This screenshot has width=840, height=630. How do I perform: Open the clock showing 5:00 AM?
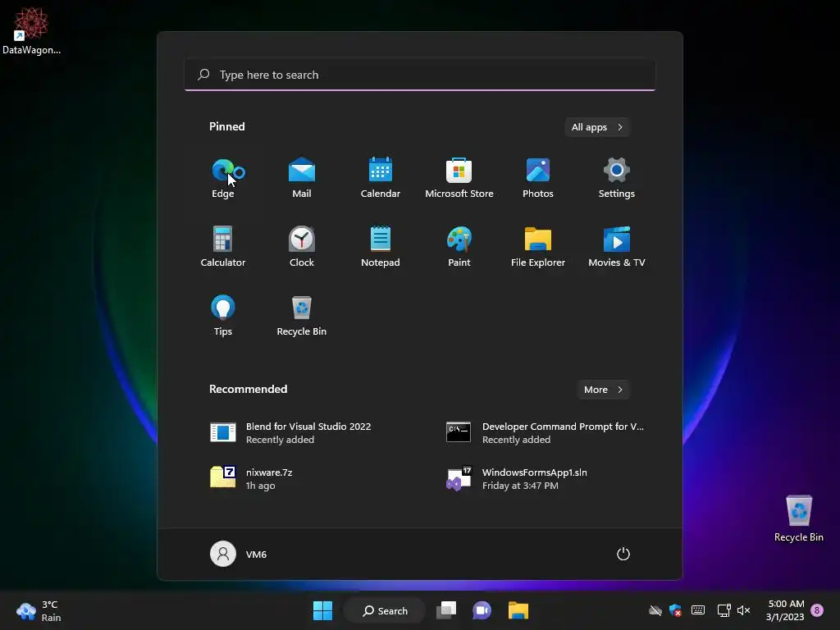pyautogui.click(x=785, y=610)
